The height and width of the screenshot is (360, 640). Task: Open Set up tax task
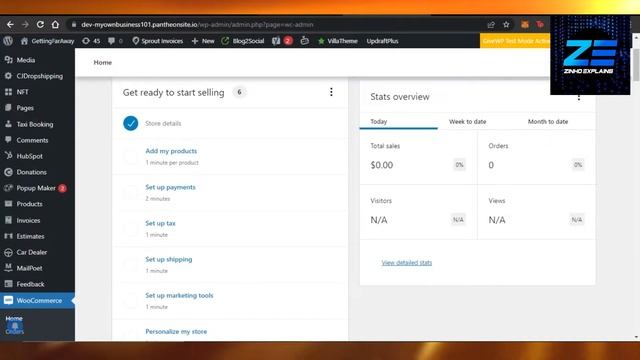coord(160,223)
